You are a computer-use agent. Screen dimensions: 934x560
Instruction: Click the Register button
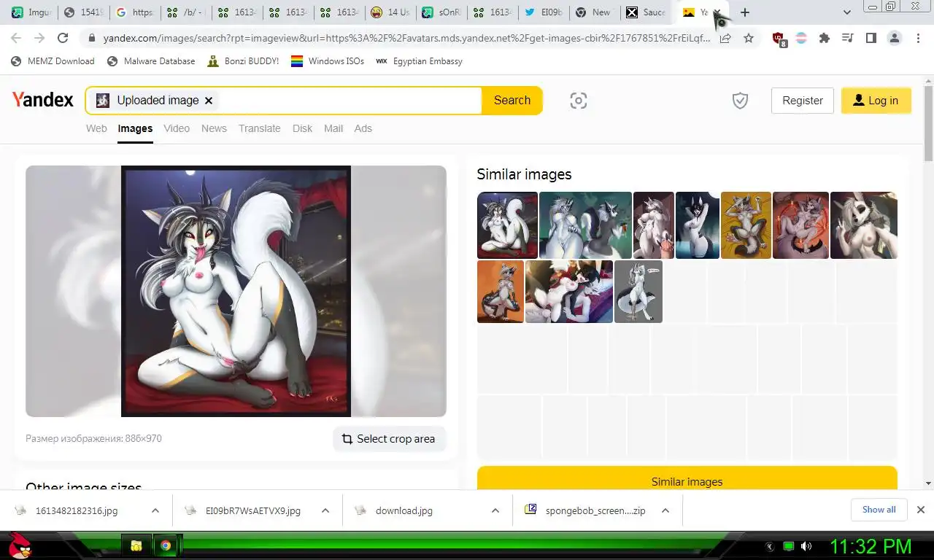tap(803, 101)
